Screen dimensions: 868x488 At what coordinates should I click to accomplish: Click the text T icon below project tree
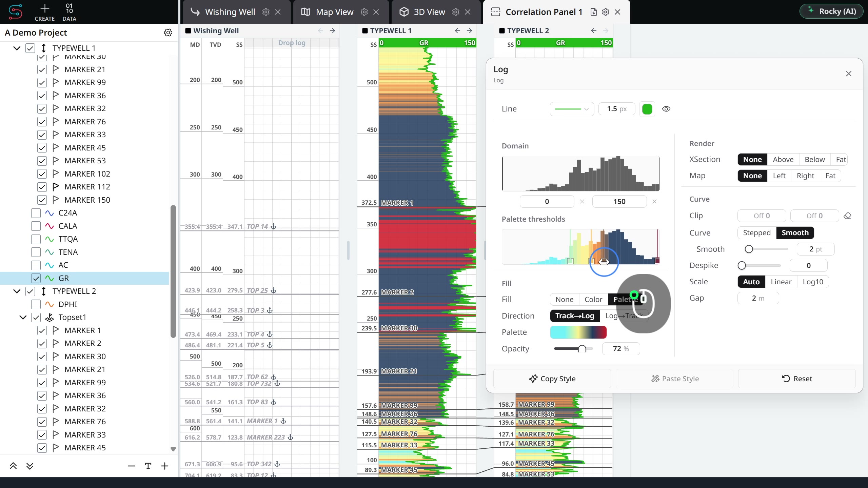tap(148, 466)
